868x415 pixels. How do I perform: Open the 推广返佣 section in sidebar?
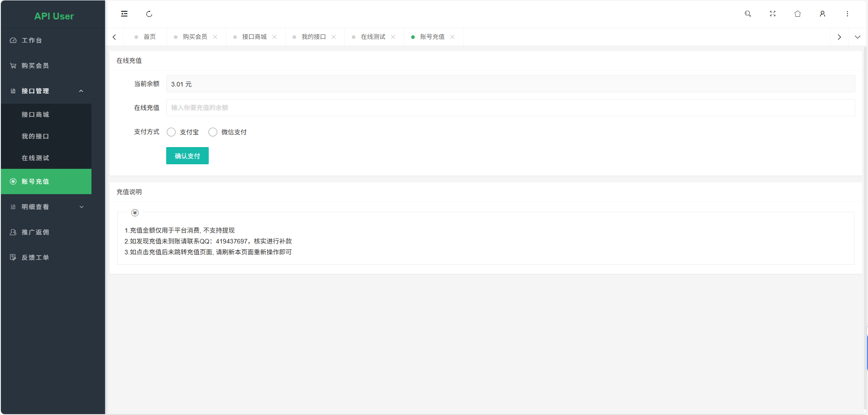pos(35,232)
